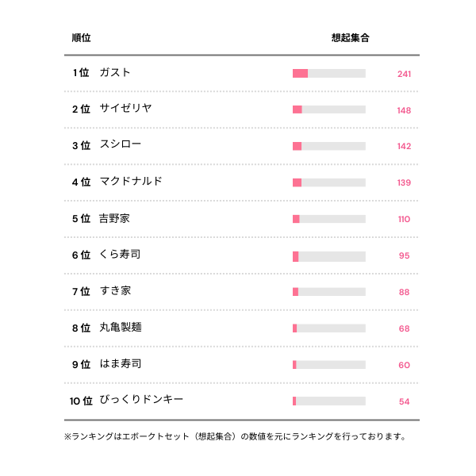Click the ranking footnote text

pos(236,436)
